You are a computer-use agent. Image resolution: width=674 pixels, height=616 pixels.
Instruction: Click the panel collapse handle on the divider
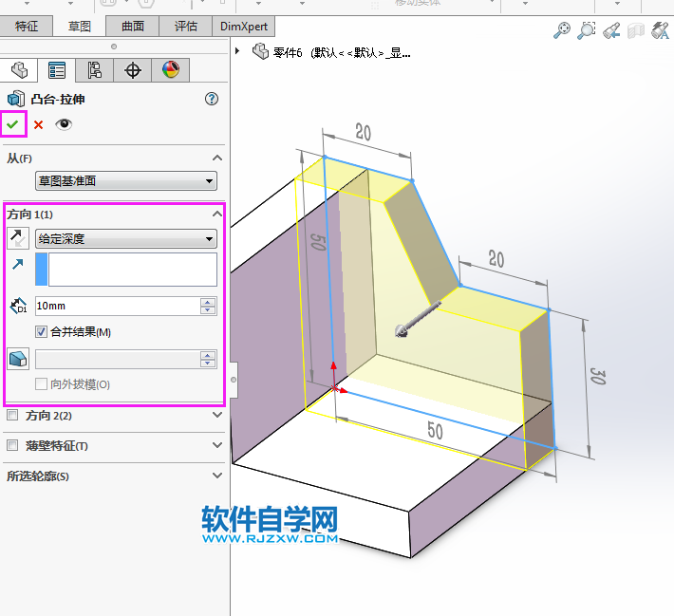click(234, 380)
